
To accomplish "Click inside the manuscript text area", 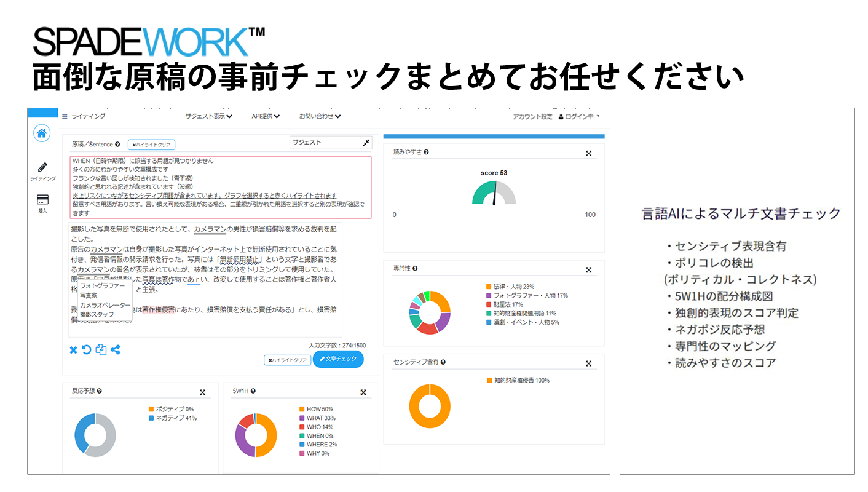I will tap(205, 279).
